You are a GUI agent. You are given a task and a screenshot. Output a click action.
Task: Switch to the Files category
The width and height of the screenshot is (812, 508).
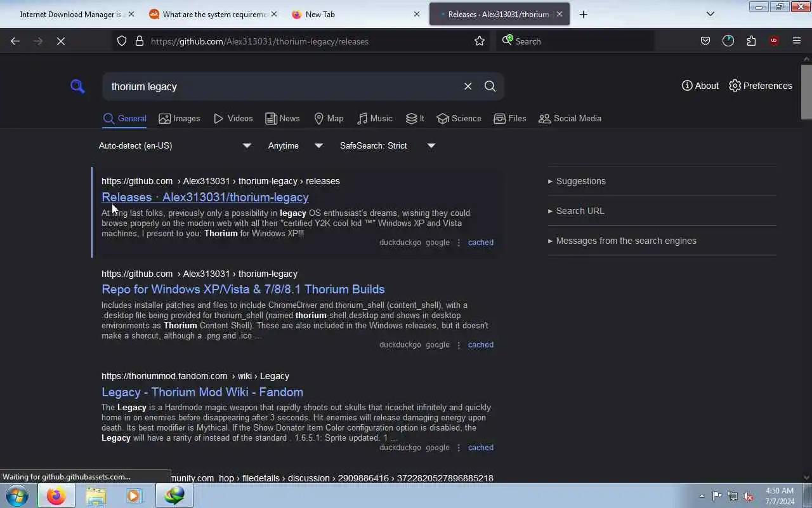click(510, 119)
